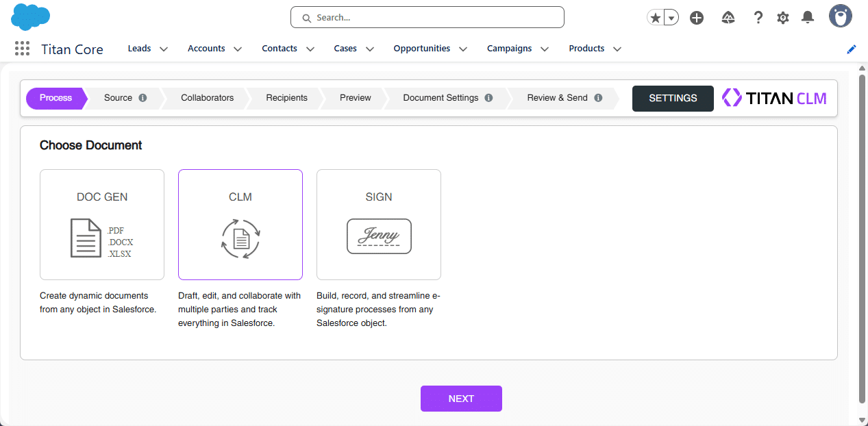Screen dimensions: 868x426
Task: Open the favorites list dropdown arrow
Action: pyautogui.click(x=671, y=17)
